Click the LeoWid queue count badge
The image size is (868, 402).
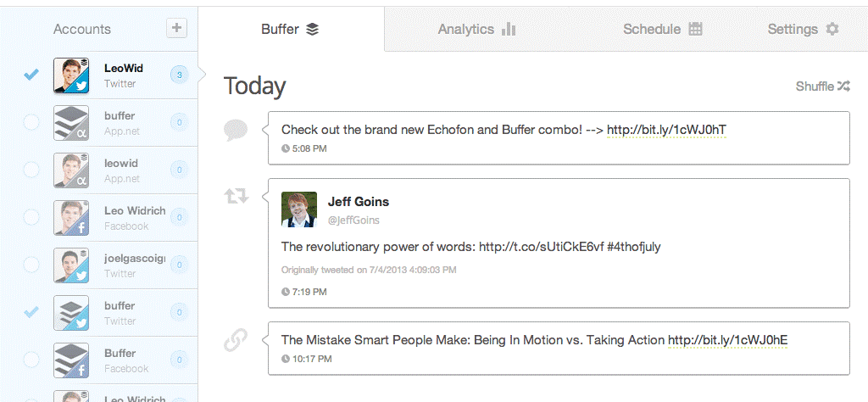click(x=179, y=75)
